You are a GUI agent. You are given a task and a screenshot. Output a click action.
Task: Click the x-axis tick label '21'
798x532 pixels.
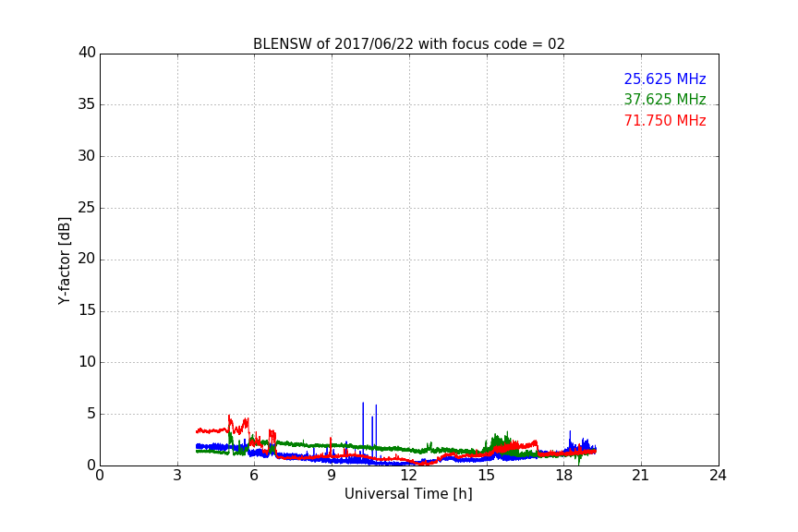pos(641,476)
